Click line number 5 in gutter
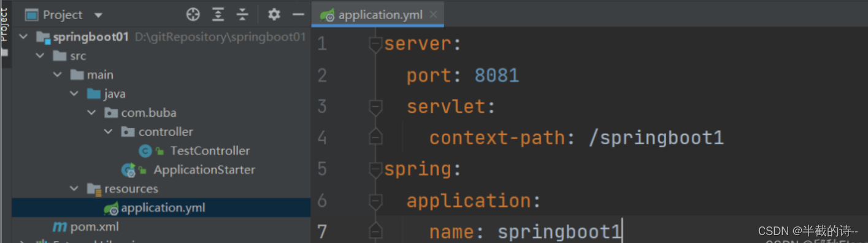 pos(322,169)
